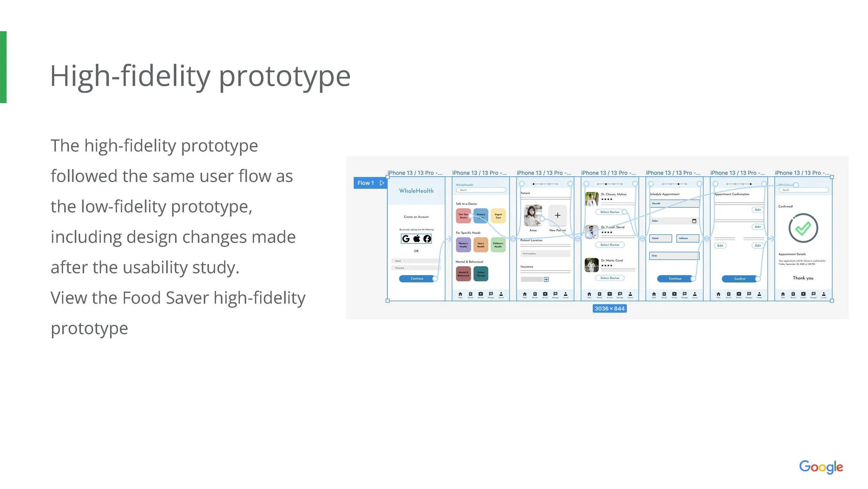Image resolution: width=868 pixels, height=489 pixels.
Task: Click the Apple sign-in icon
Action: [417, 238]
